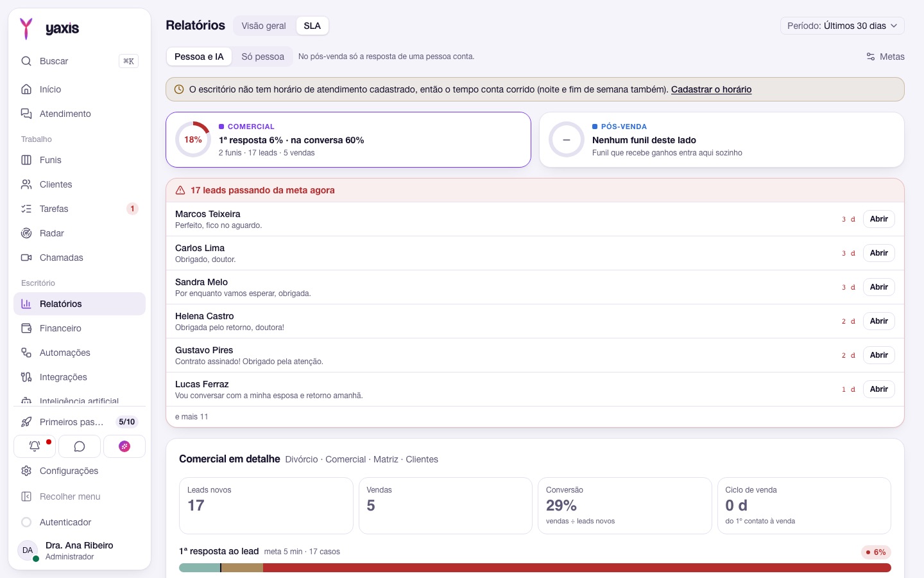Click the notifications bell icon
Image resolution: width=924 pixels, height=578 pixels.
(x=35, y=446)
